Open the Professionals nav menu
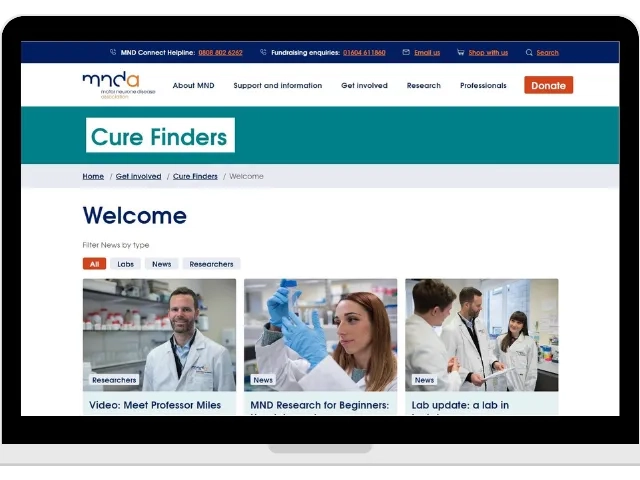This screenshot has width=640, height=480. (x=483, y=86)
